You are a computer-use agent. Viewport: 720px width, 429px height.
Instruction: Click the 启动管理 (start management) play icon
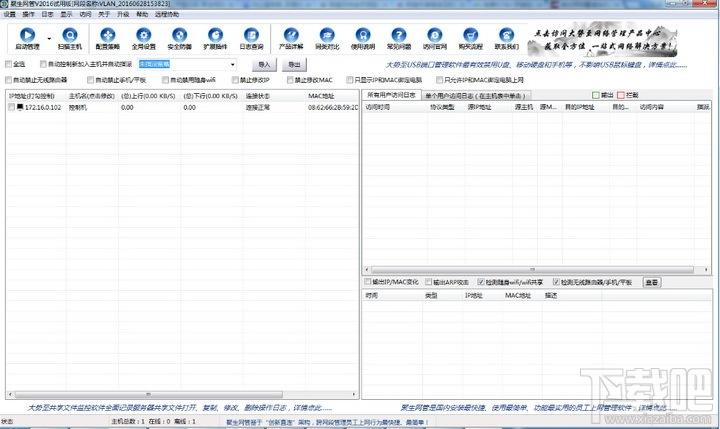(28, 35)
